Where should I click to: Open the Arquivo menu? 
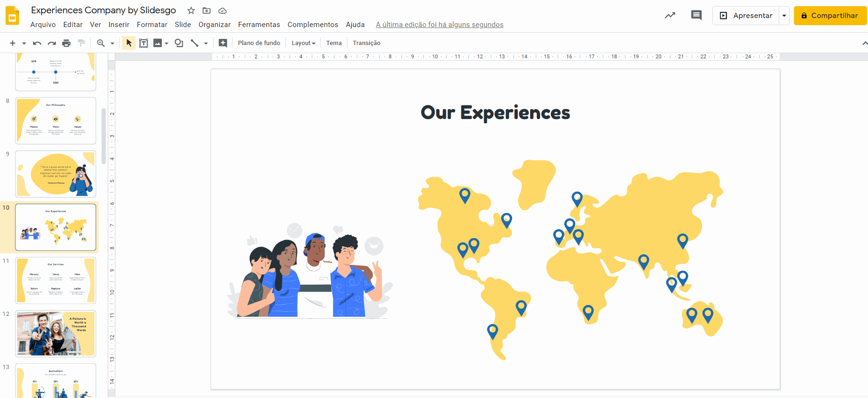(43, 25)
